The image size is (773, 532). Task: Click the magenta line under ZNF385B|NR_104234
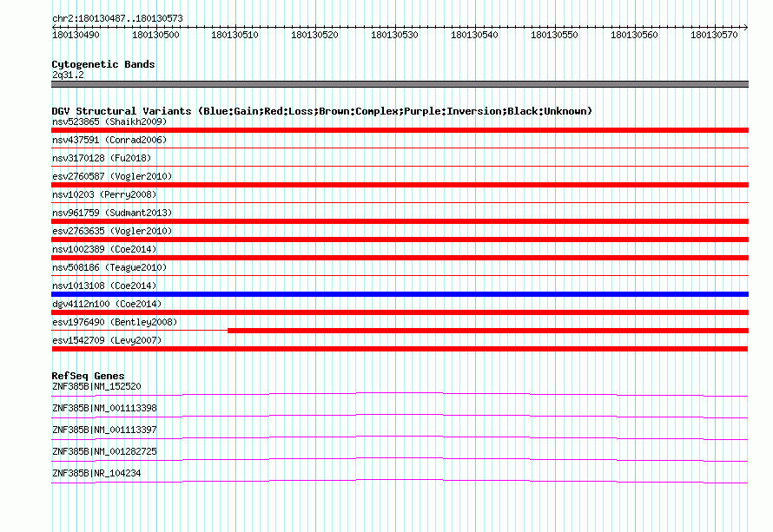(400, 481)
